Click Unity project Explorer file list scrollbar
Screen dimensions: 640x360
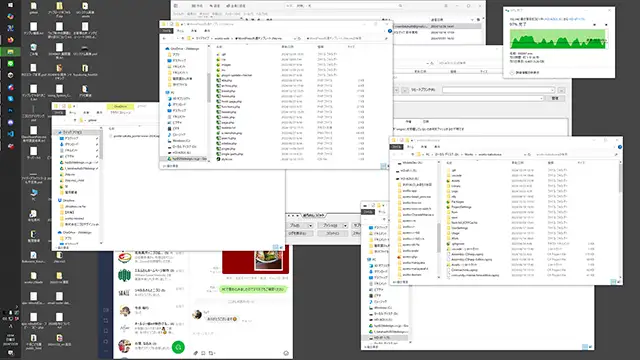coord(620,178)
